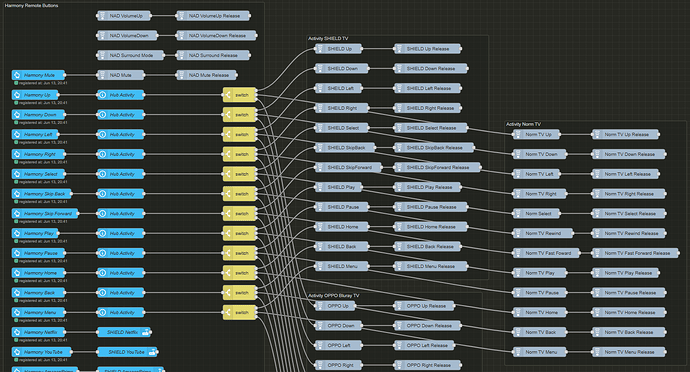Select the Norm TV Menu node

click(x=540, y=352)
